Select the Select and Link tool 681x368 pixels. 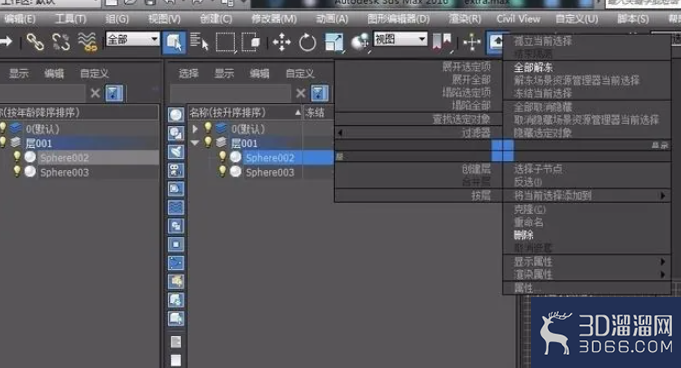tap(35, 42)
